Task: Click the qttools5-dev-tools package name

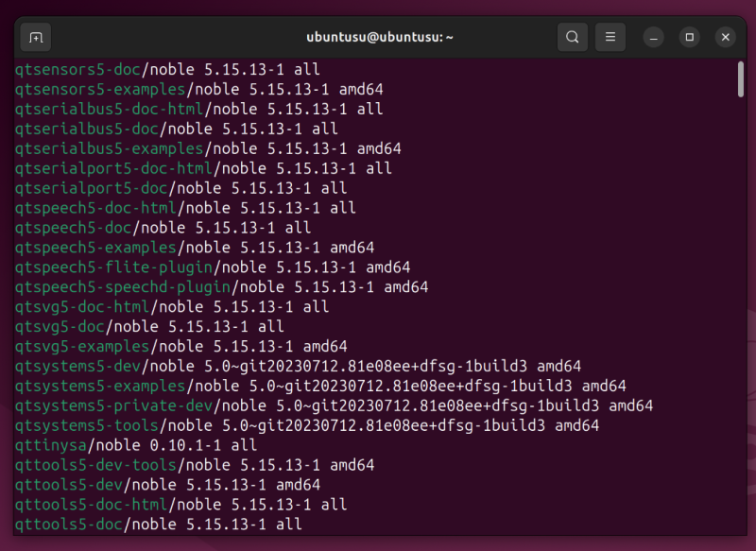Action: click(x=94, y=465)
